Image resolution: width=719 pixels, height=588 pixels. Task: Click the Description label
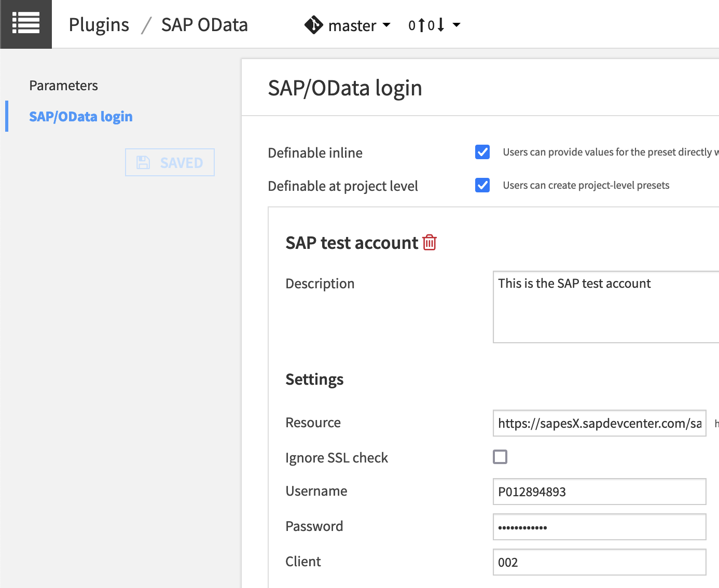click(320, 284)
